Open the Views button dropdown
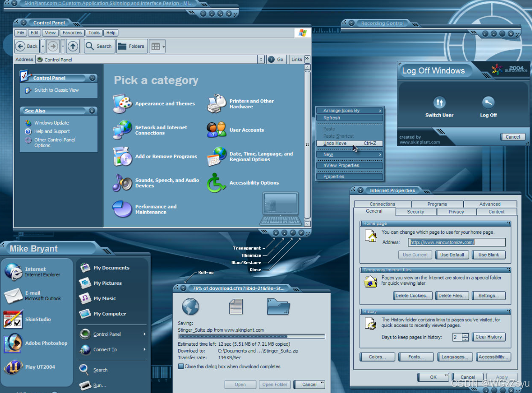This screenshot has width=532, height=393. 164,46
